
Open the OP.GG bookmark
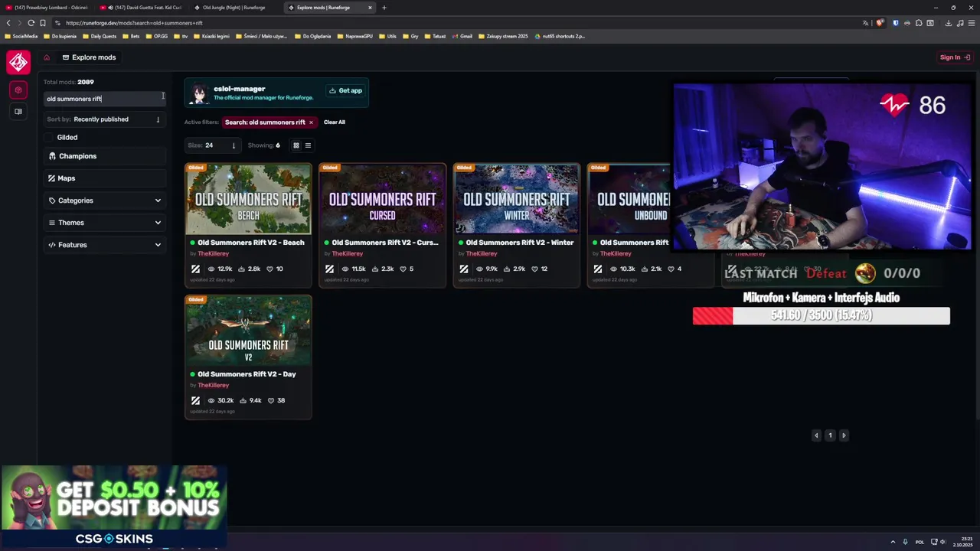tap(157, 36)
